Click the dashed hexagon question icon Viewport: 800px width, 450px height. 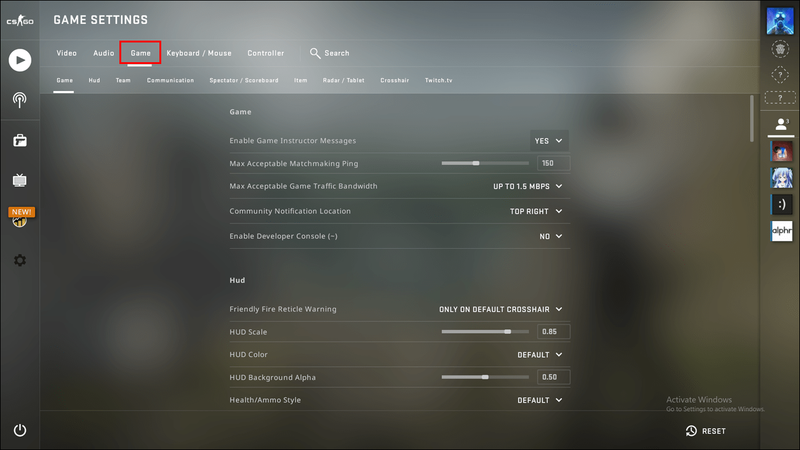tap(780, 74)
